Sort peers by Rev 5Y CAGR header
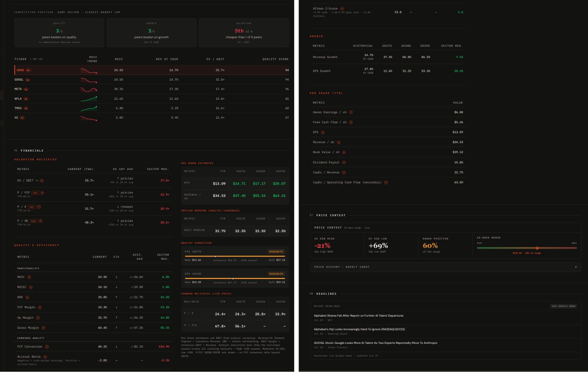588x373 pixels. 167,59
